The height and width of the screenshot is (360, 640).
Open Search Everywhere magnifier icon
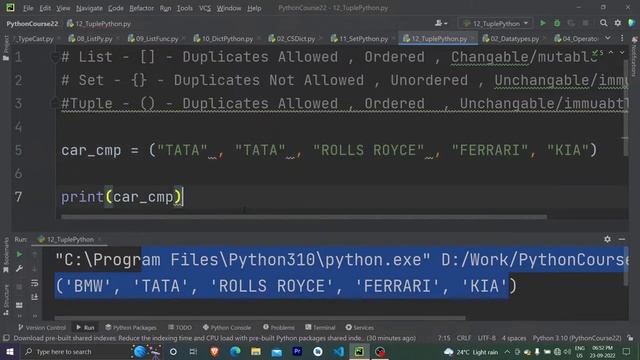603,23
